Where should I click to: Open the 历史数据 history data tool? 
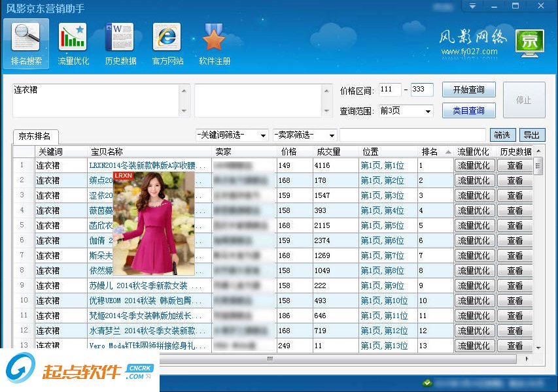(x=120, y=44)
